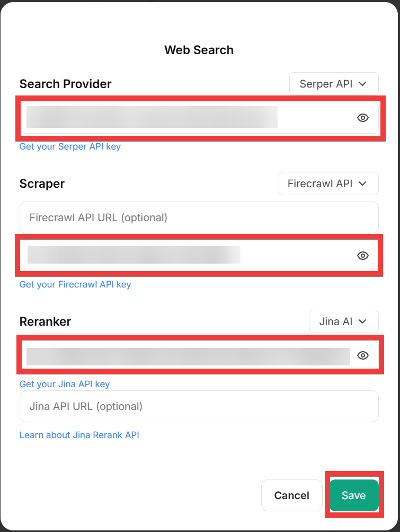
Task: Click the chevron arrow beside Serper API
Action: coord(363,84)
